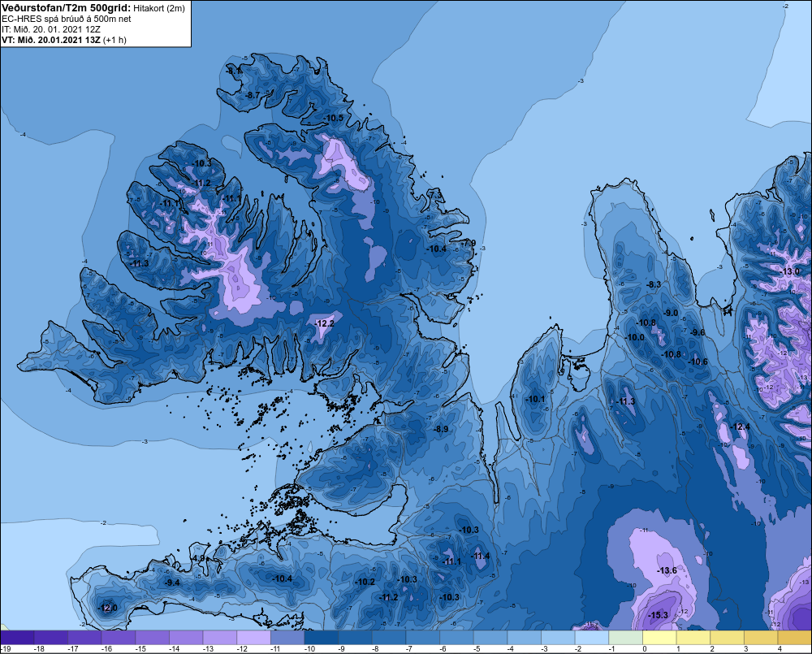Screen dimensions: 812x654
Task: Click legend swatch between 0 and 1
Action: 659,638
